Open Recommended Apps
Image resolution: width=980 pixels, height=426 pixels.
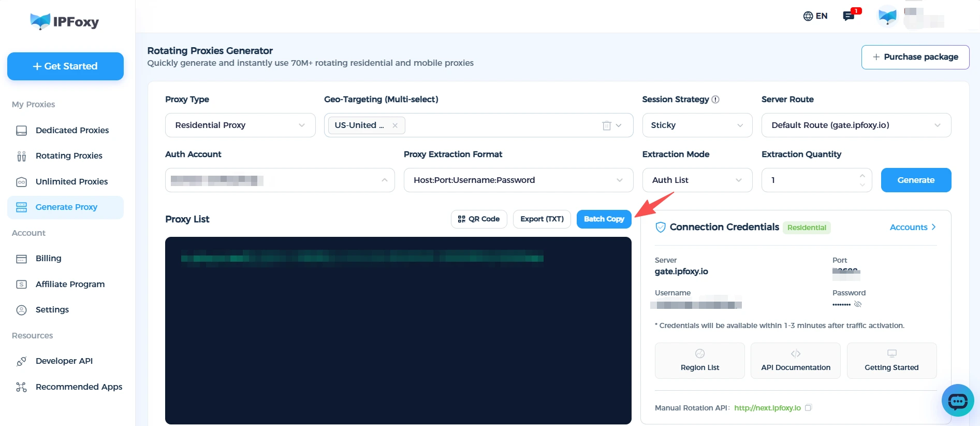point(65,387)
